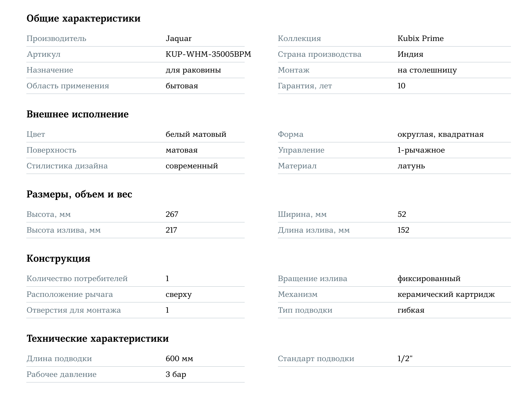Click the "Стилистика дизайна" label
This screenshot has width=532, height=401.
67,166
